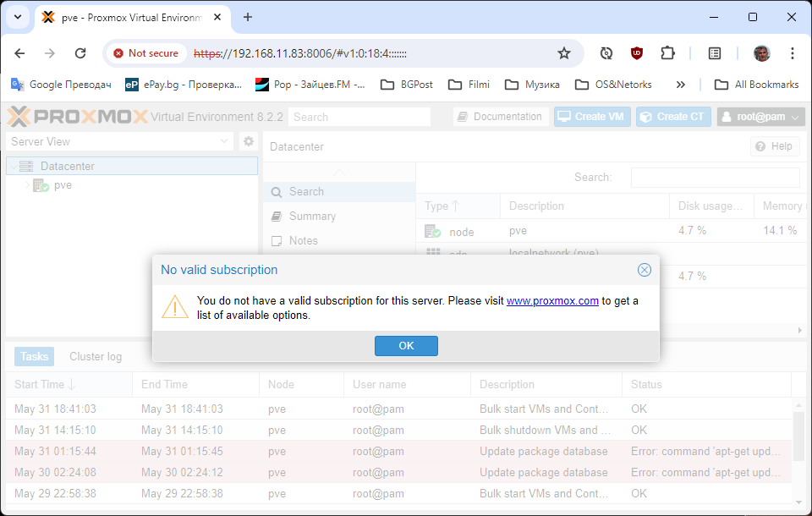Select Datacenter in the resource tree
The image size is (812, 516).
point(68,166)
